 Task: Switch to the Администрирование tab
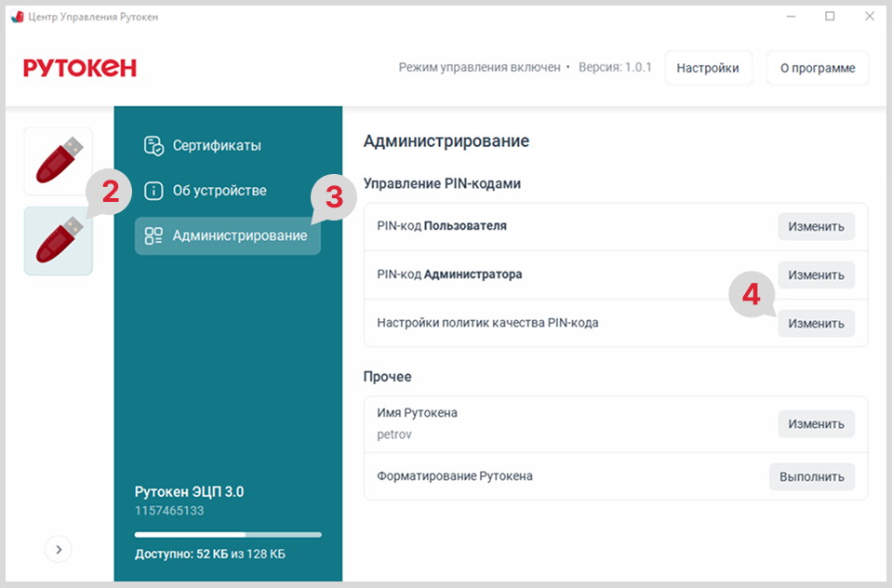pos(239,235)
